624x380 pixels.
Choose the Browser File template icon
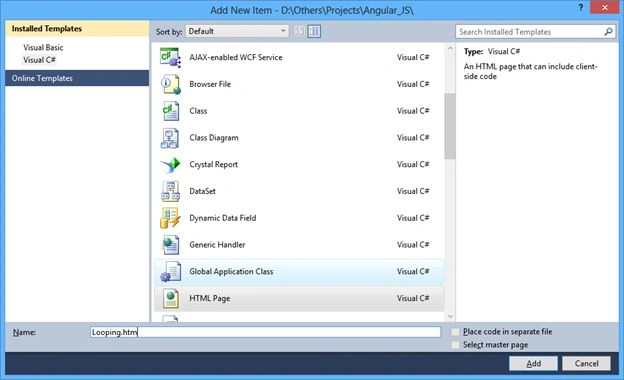tap(170, 84)
